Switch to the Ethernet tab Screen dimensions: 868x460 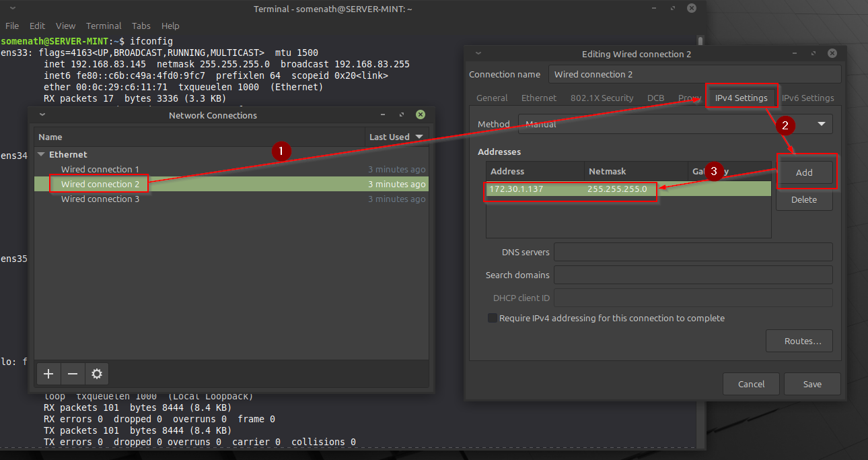coord(539,98)
